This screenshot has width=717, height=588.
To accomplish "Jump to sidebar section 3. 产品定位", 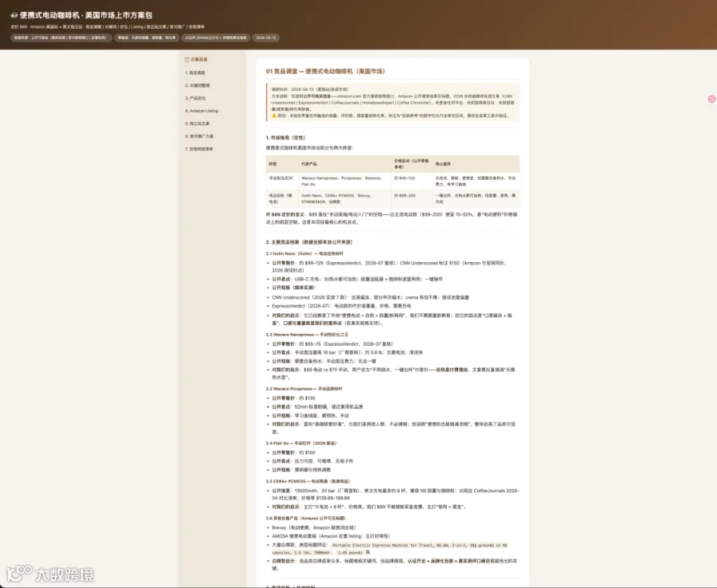I will (x=195, y=98).
